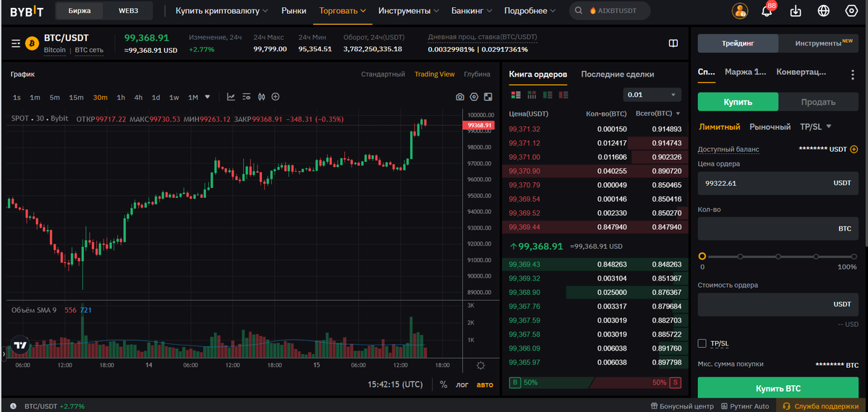This screenshot has width=868, height=412.
Task: Open the hexagon settings icon in header
Action: (851, 11)
